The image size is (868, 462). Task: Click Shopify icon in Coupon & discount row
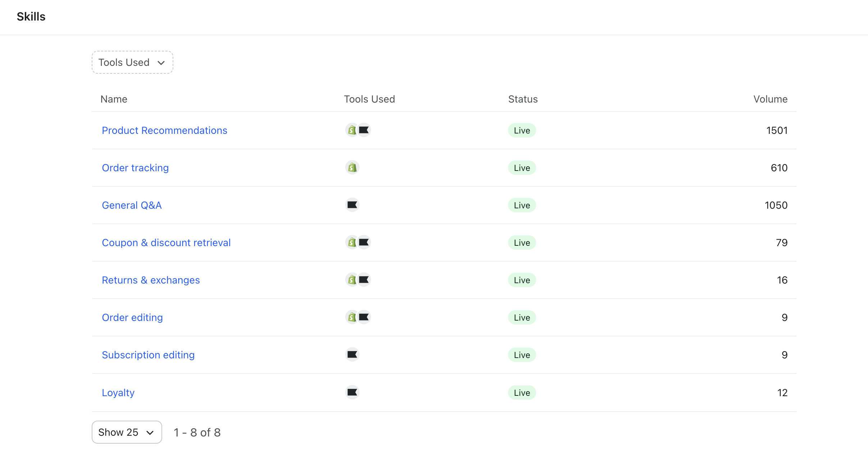point(352,243)
